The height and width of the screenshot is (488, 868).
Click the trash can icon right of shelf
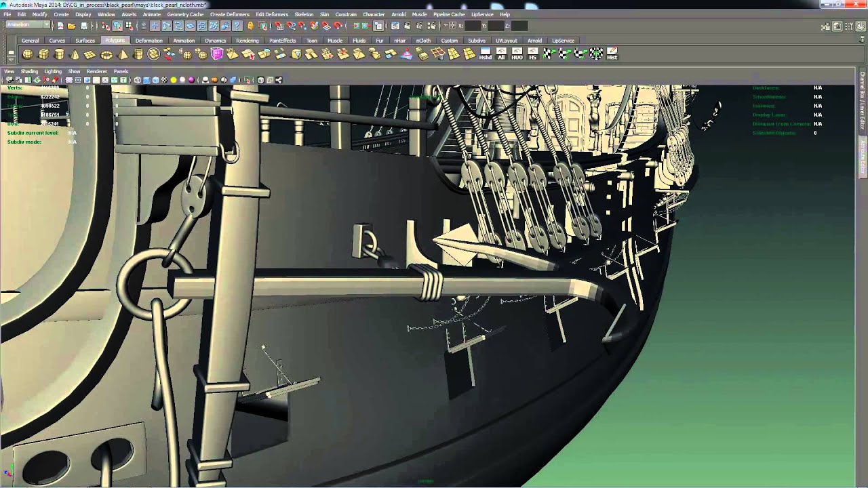click(x=863, y=39)
